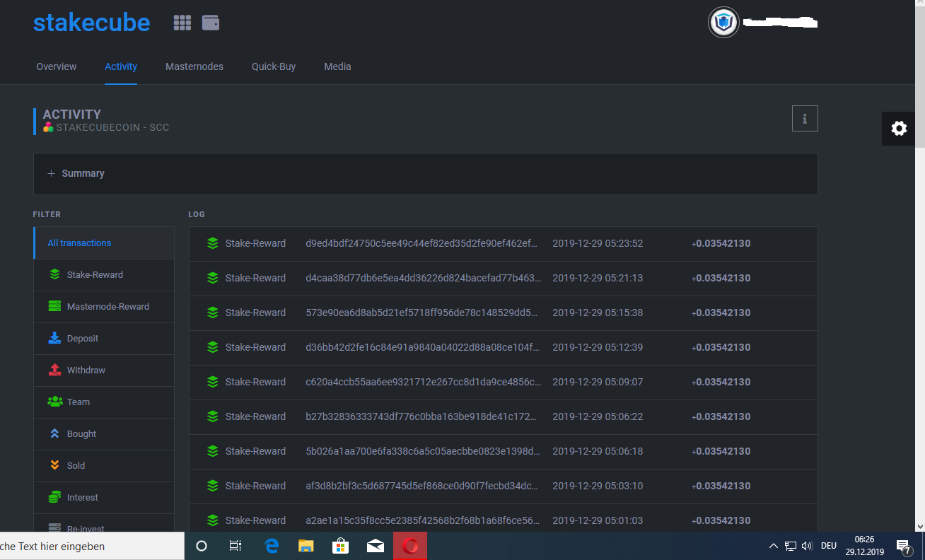925x560 pixels.
Task: Open the Media tab
Action: [x=337, y=66]
